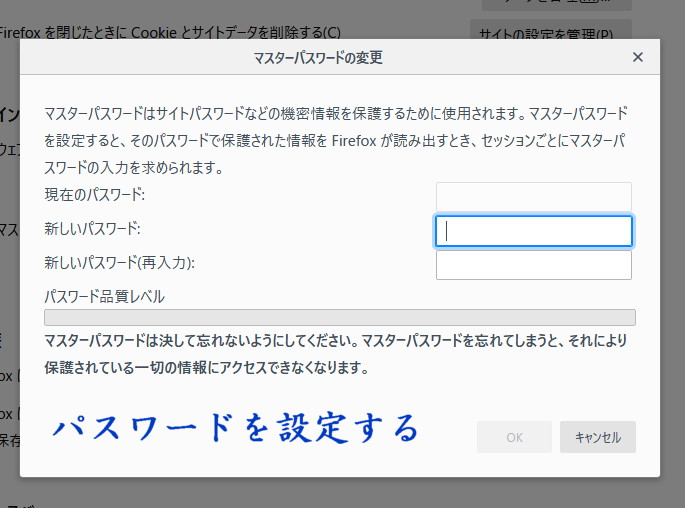Viewport: 685px width, 508px height.
Task: Select the 新しいパスワード(再入力) input field
Action: tap(533, 265)
